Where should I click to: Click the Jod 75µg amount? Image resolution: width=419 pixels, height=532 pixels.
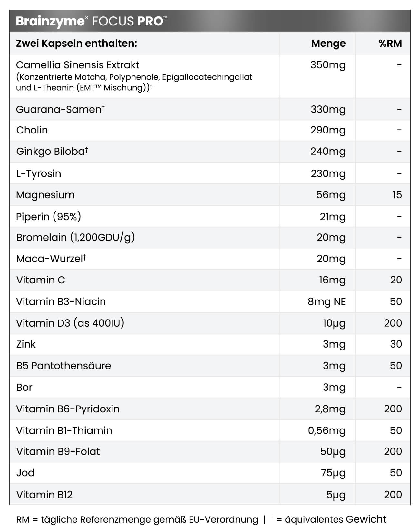click(x=333, y=473)
